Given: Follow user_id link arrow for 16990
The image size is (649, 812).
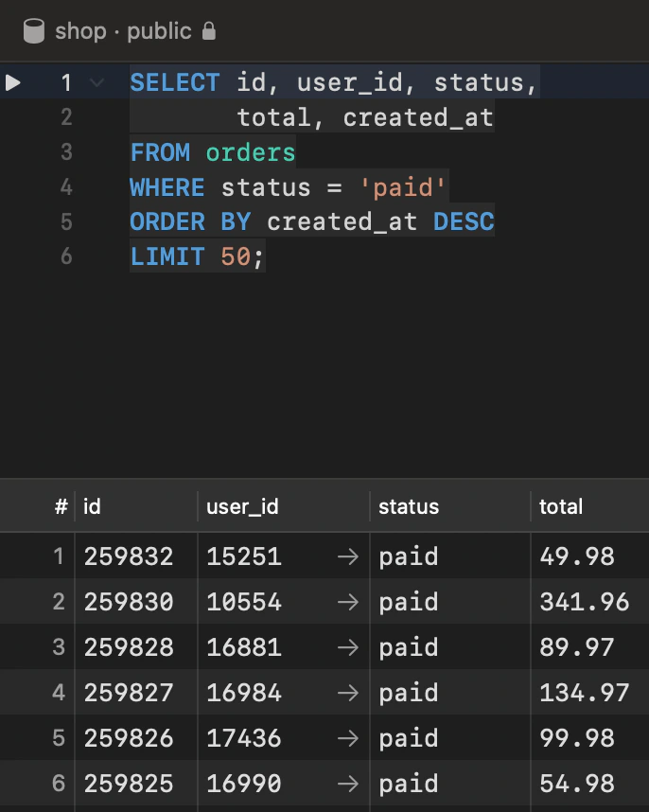Looking at the screenshot, I should [348, 784].
